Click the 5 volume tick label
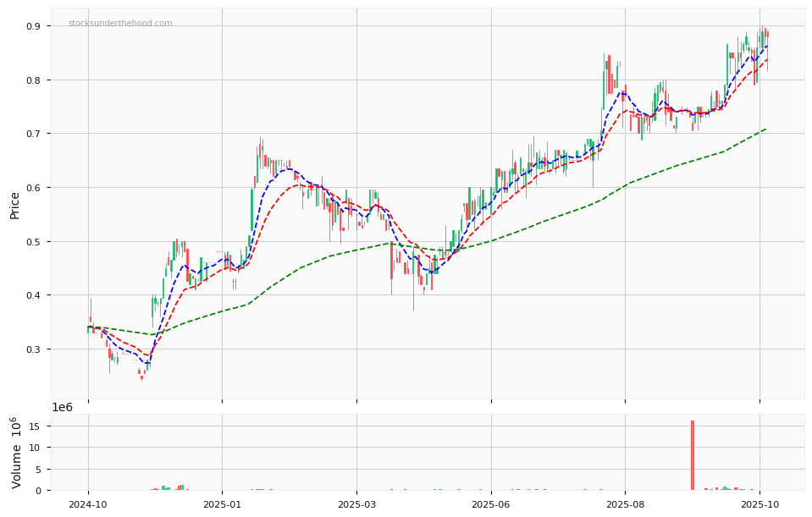This screenshot has height=517, width=812. (x=39, y=470)
